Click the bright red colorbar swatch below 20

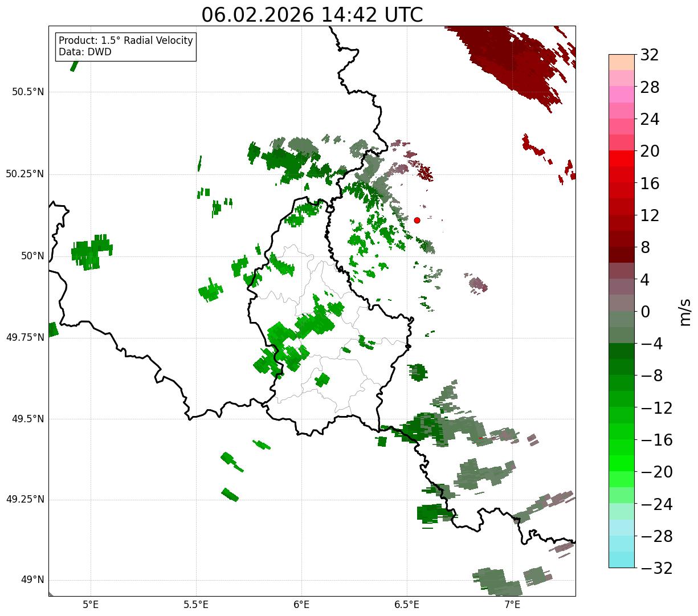point(622,158)
